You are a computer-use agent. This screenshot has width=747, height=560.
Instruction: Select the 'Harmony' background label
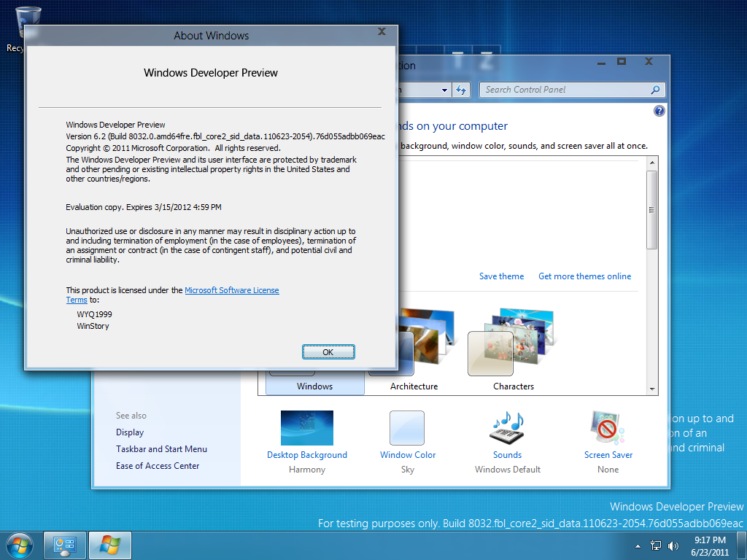coord(307,469)
